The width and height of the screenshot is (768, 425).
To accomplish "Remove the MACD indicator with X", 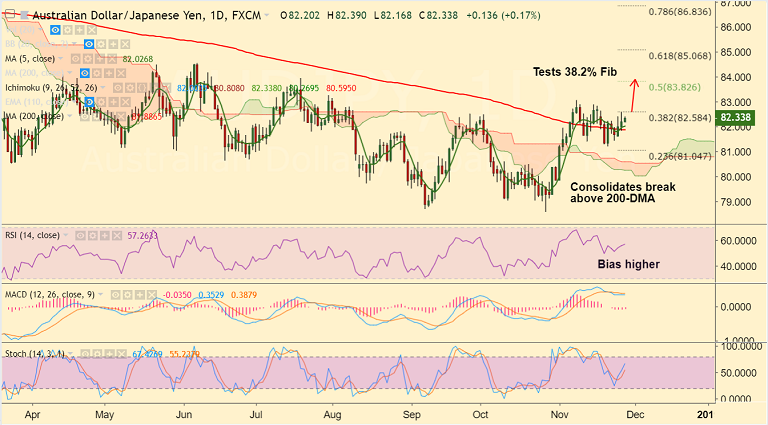I will pos(152,295).
